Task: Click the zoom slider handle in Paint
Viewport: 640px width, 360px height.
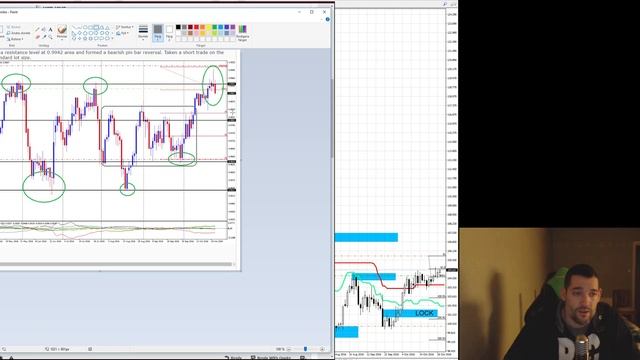Action: coord(305,349)
